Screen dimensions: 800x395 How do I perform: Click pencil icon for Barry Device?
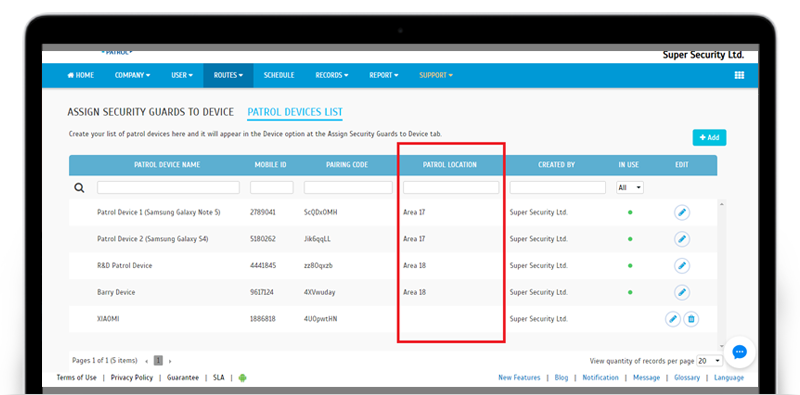click(682, 292)
